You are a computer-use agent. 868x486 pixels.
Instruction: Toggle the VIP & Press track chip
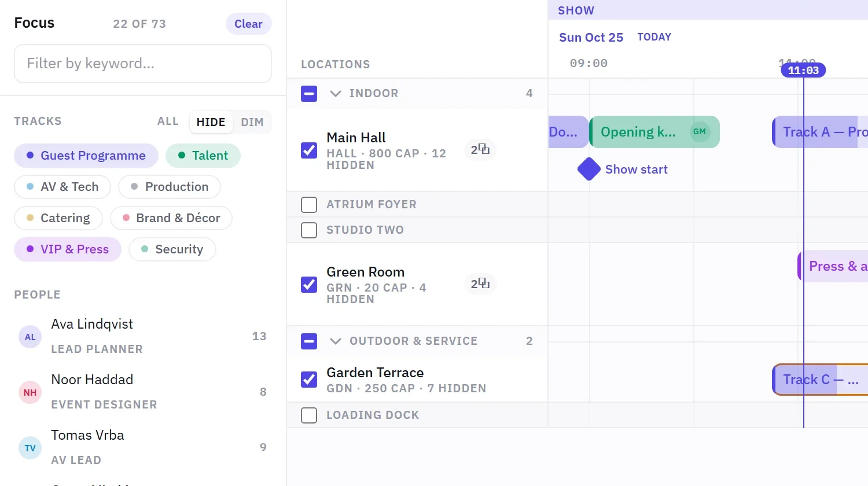68,249
